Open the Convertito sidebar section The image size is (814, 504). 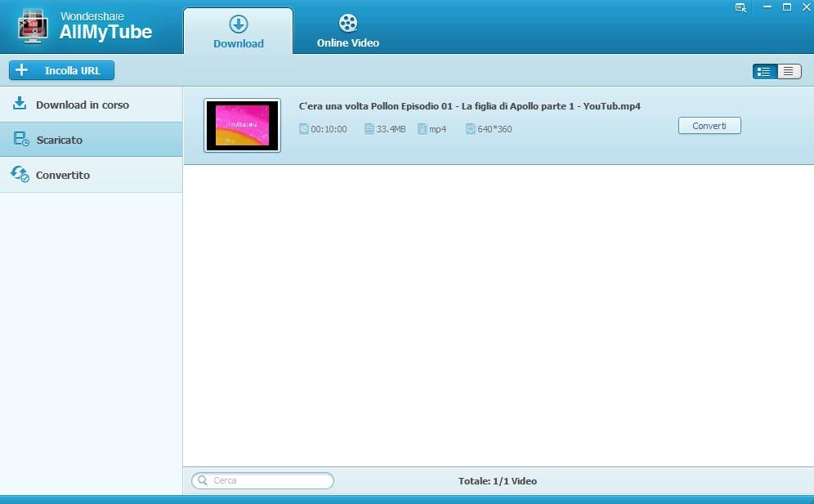point(92,175)
